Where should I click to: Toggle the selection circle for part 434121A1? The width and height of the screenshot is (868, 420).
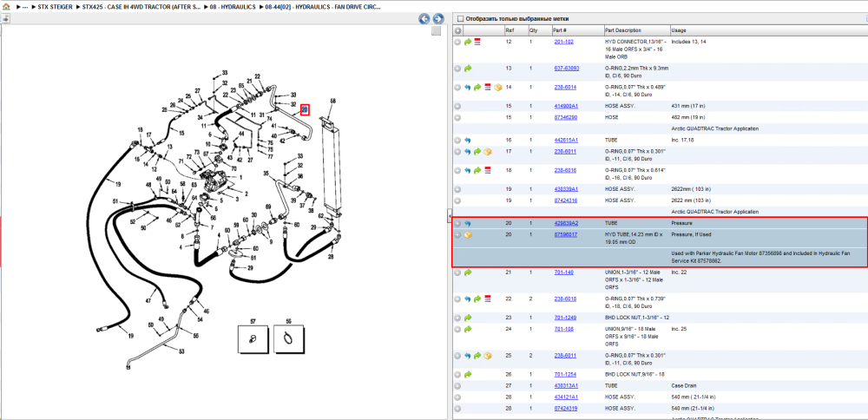[457, 397]
